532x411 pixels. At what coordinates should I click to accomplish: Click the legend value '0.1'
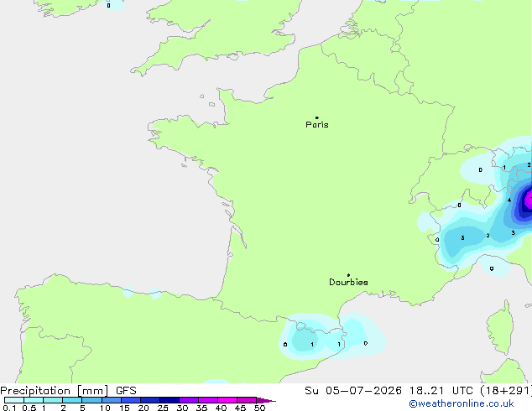click(x=9, y=408)
